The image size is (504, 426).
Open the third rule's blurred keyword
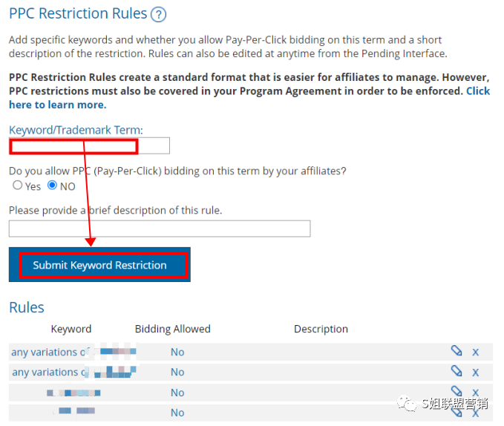pos(73,392)
